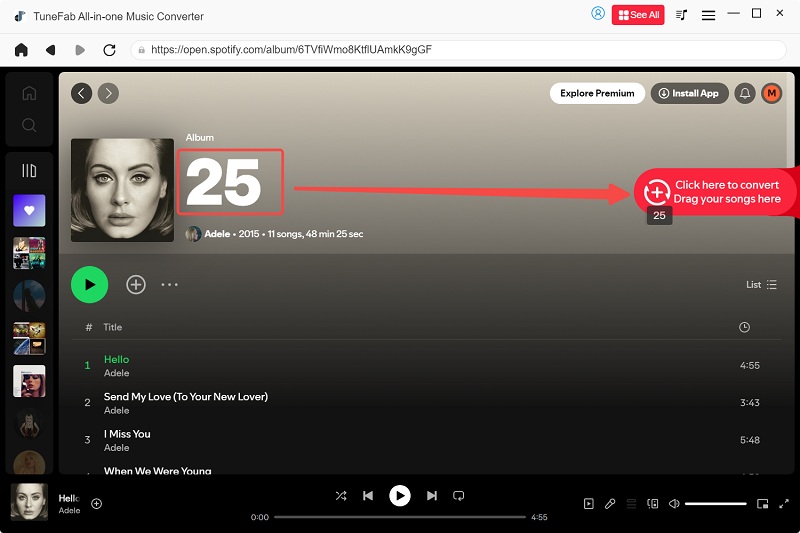Reload the page with the refresh icon
The height and width of the screenshot is (533, 800).
pos(109,49)
